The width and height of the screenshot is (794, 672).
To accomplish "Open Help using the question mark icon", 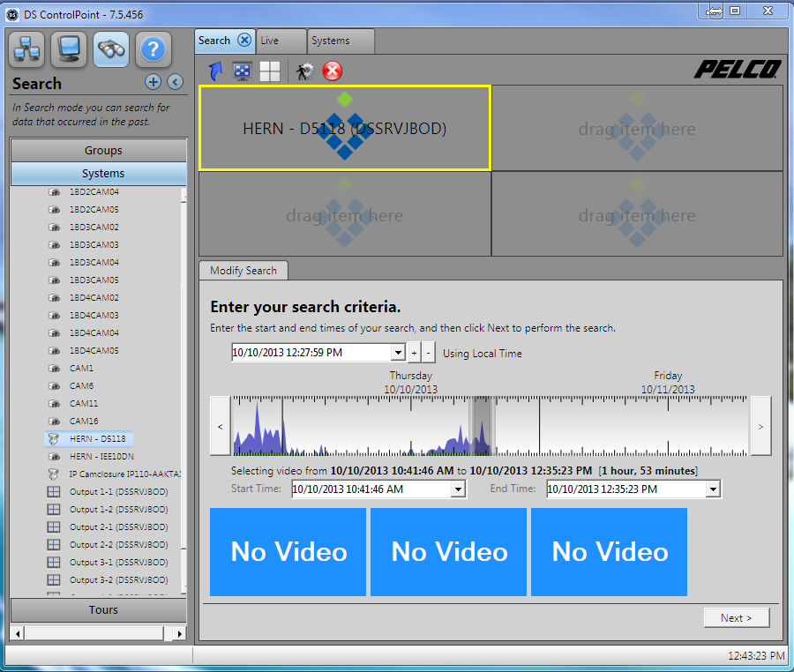I will pyautogui.click(x=153, y=50).
